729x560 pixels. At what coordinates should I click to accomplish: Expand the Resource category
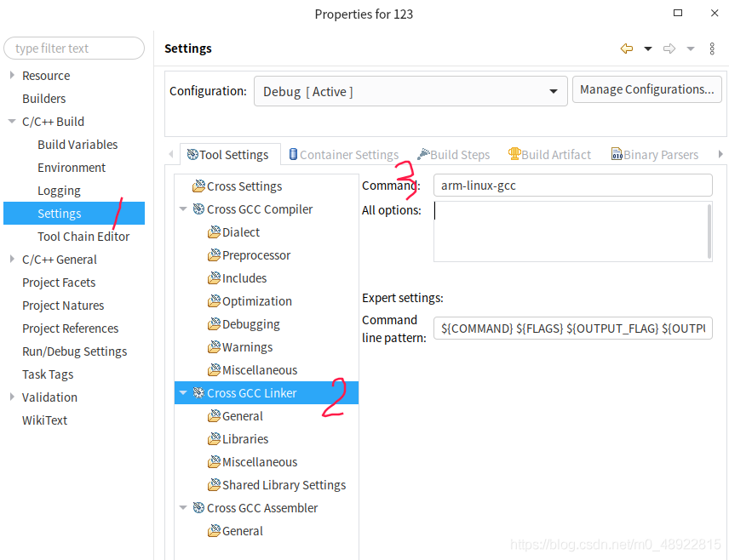12,76
